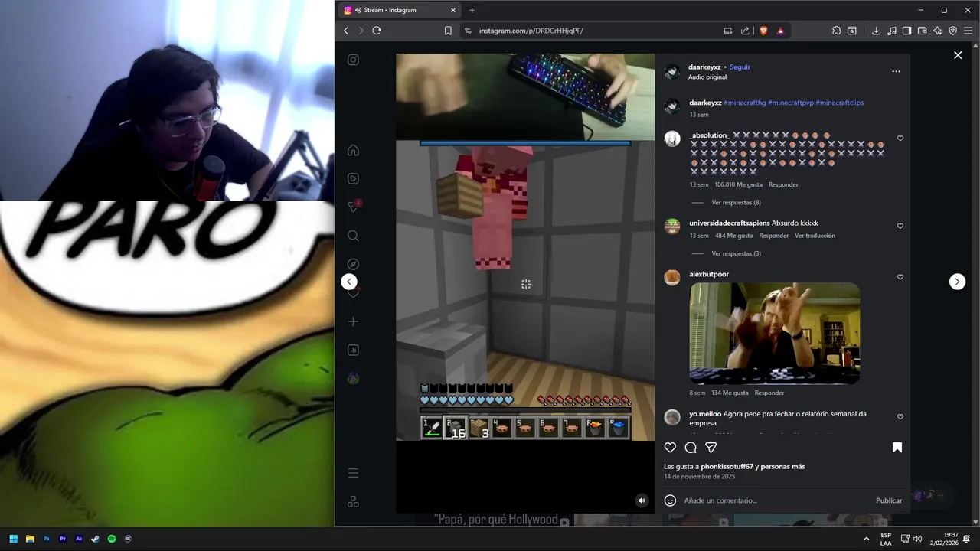
Task: Open the GIF in alexbutpoor's comment
Action: click(775, 333)
